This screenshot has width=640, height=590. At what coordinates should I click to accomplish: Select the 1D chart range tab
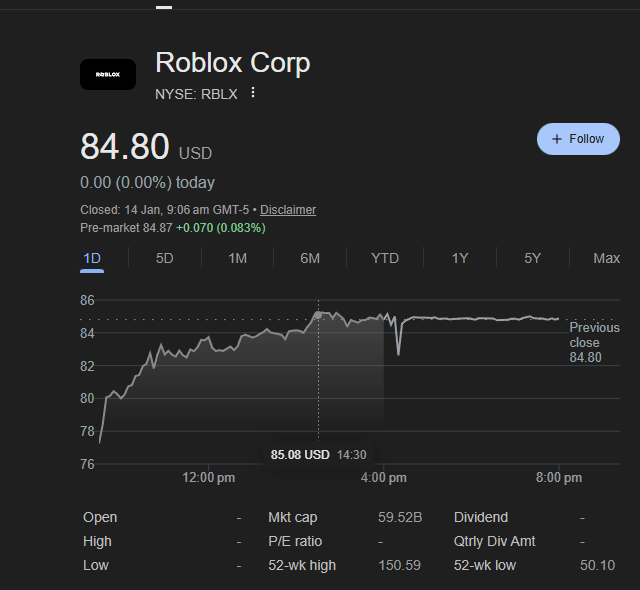pyautogui.click(x=92, y=258)
